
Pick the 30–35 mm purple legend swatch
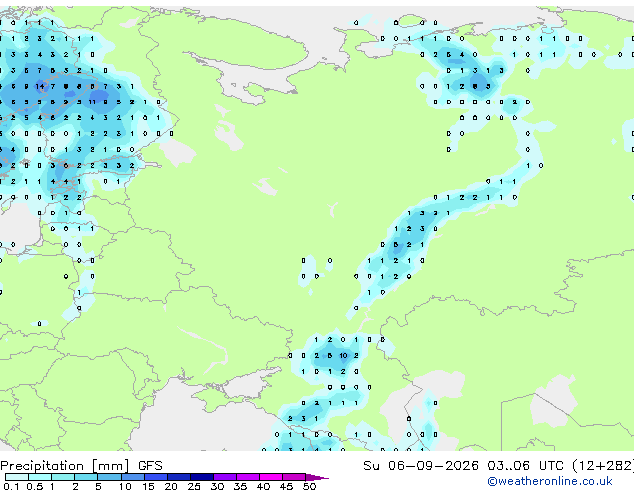coord(225,477)
